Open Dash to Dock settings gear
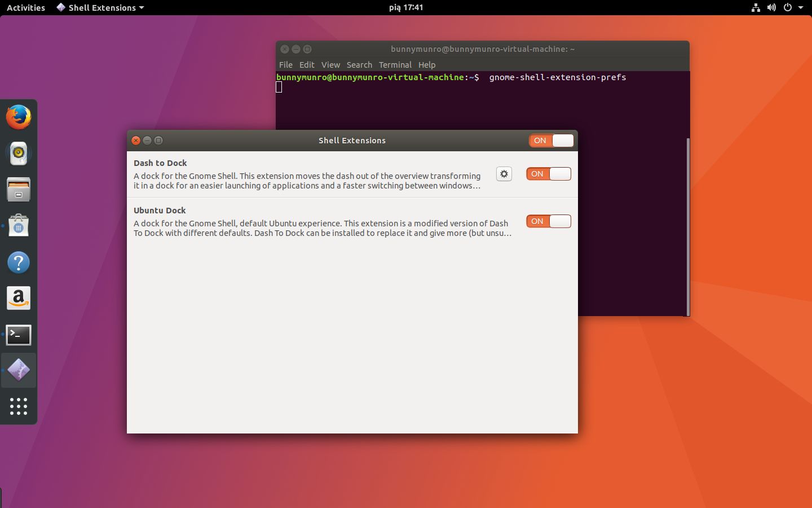The height and width of the screenshot is (508, 812). click(x=504, y=174)
